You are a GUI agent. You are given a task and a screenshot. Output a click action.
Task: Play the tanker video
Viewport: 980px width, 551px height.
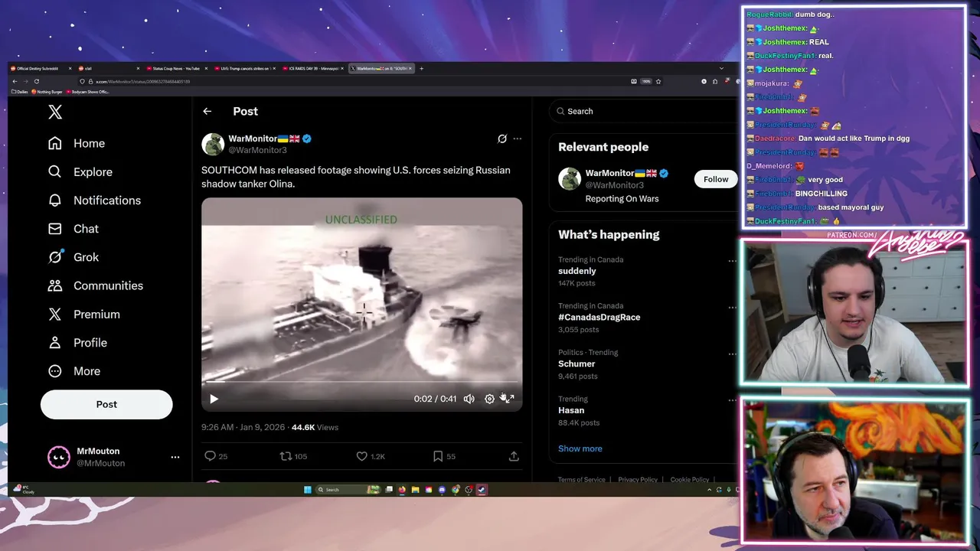click(x=214, y=399)
